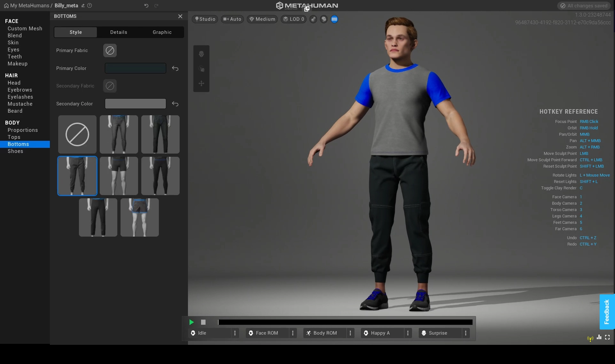Reset the Secondary Color arrow

(175, 104)
